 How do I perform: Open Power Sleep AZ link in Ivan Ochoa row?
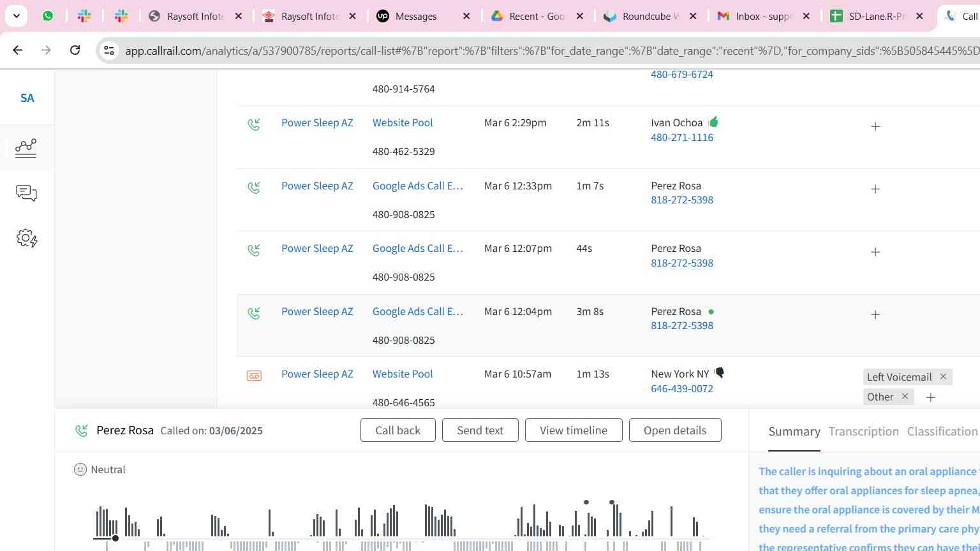click(317, 122)
